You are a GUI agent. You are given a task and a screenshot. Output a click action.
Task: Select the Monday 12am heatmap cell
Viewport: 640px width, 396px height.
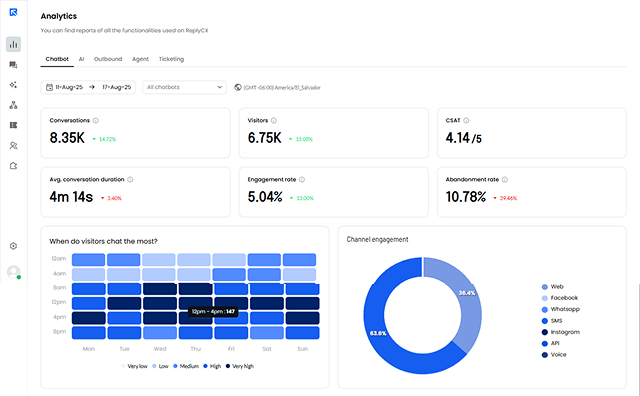tap(89, 260)
